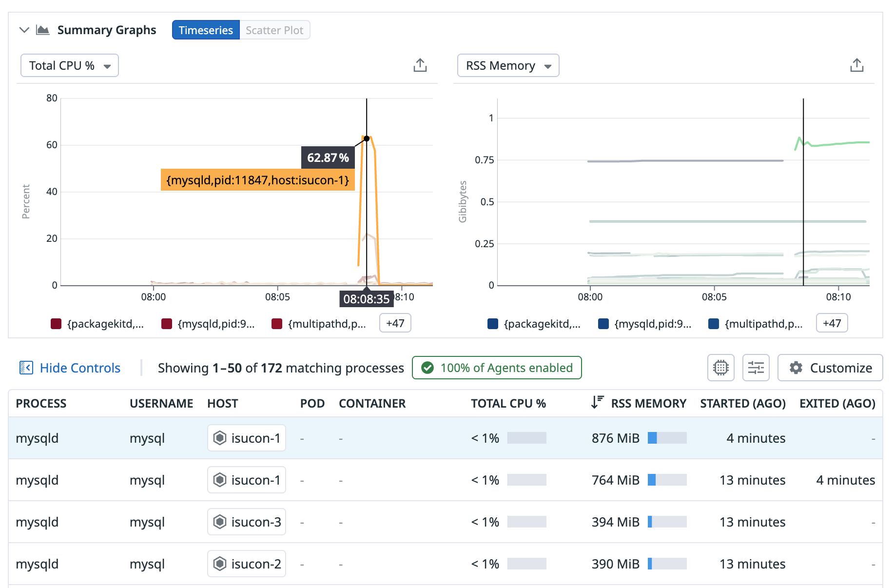Export the RSS Memory graph
The height and width of the screenshot is (588, 894).
coord(857,65)
